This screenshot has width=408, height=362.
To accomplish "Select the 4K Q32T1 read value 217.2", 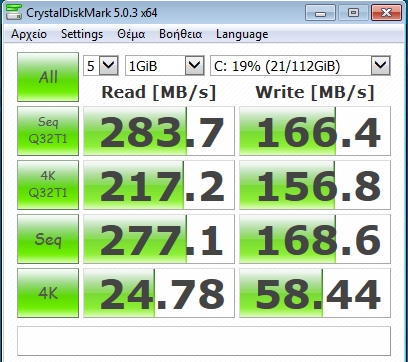I will (x=159, y=185).
